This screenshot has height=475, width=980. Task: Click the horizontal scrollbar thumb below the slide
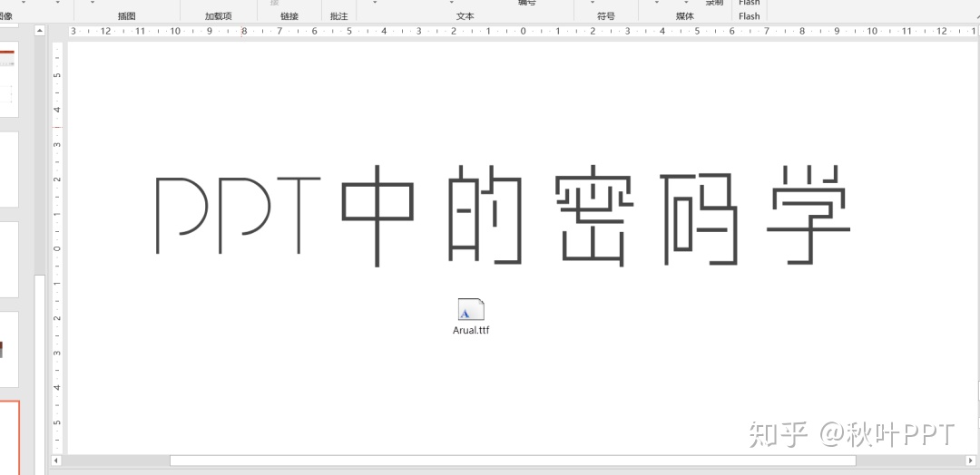coord(513,460)
